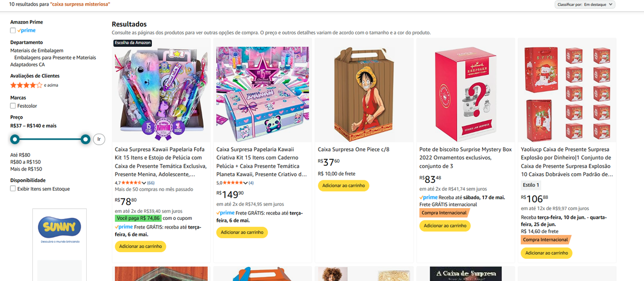The width and height of the screenshot is (644, 281).
Task: Click the Prime logo in sidebar filter
Action: tap(27, 30)
